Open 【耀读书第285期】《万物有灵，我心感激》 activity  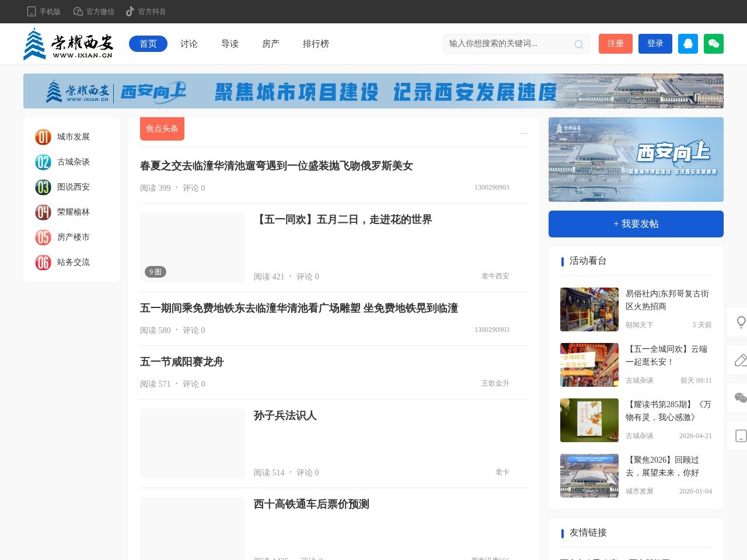tap(669, 411)
